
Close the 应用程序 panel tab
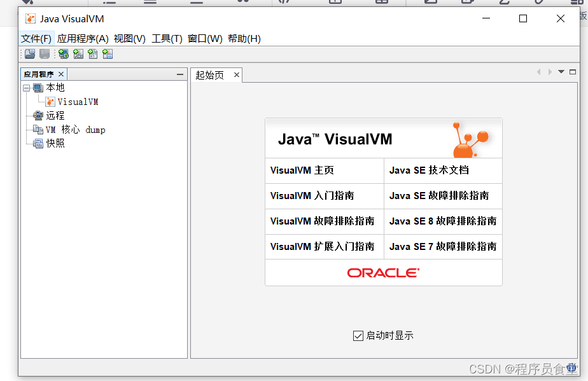(x=61, y=74)
